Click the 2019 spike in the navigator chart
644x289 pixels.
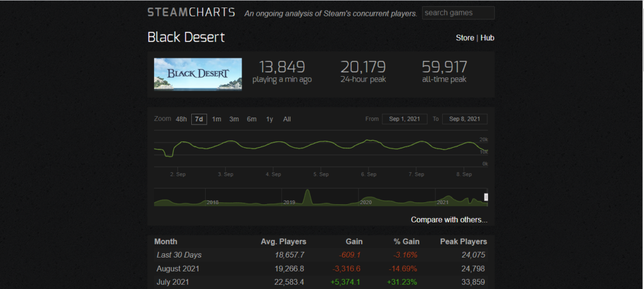coord(308,196)
